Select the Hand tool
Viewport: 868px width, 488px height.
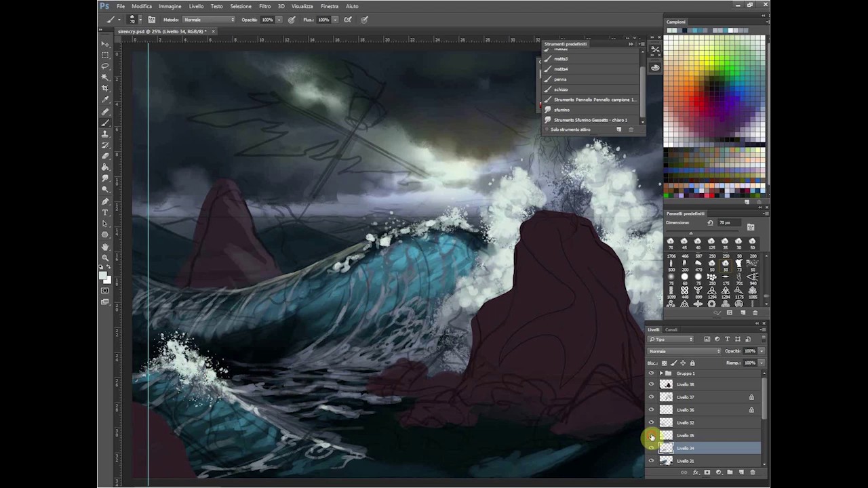click(x=105, y=247)
